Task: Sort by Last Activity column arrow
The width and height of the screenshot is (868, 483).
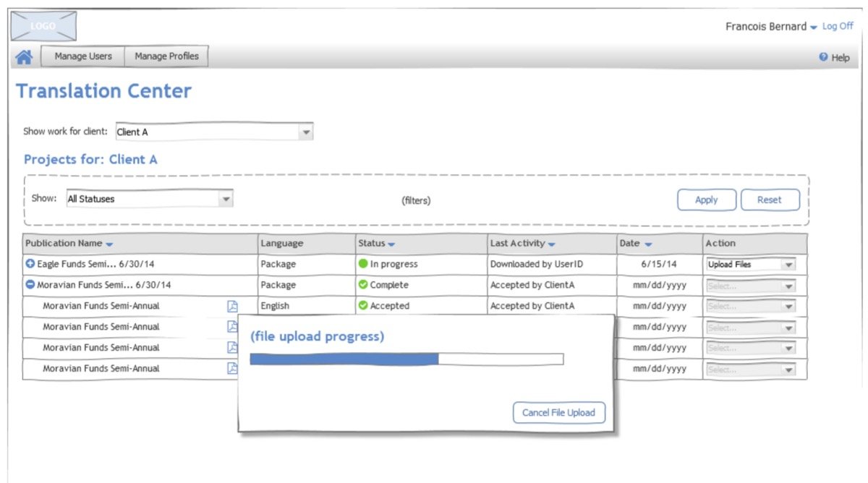Action: pos(551,244)
